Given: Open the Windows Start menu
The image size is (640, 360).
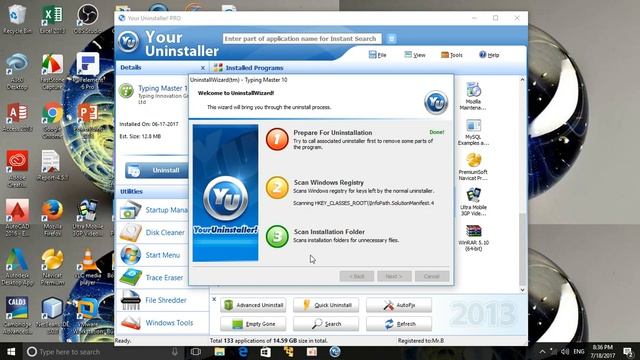Looking at the screenshot, I should (11, 351).
